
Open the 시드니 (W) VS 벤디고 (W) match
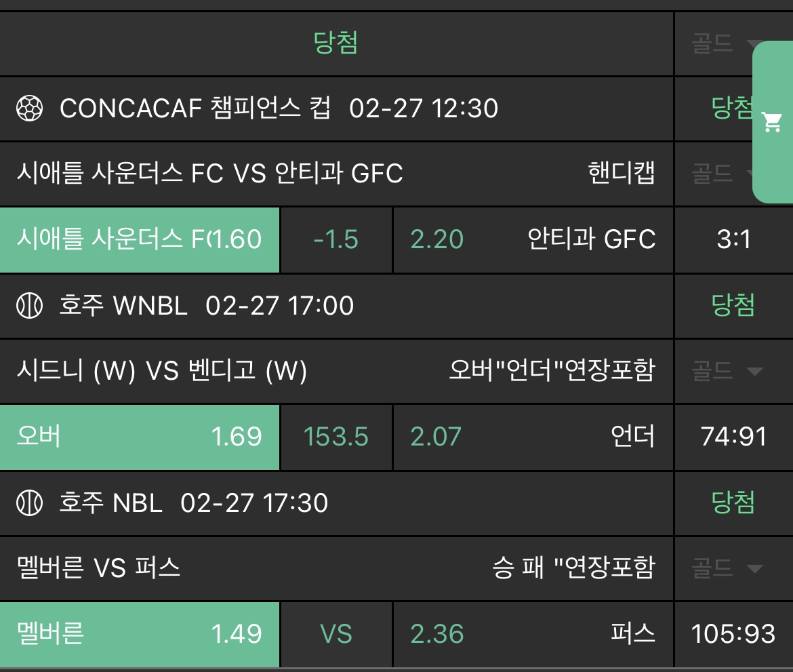(x=162, y=371)
